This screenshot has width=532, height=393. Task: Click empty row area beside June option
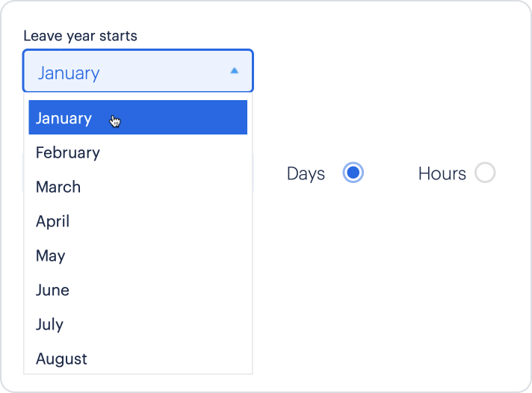(158, 290)
